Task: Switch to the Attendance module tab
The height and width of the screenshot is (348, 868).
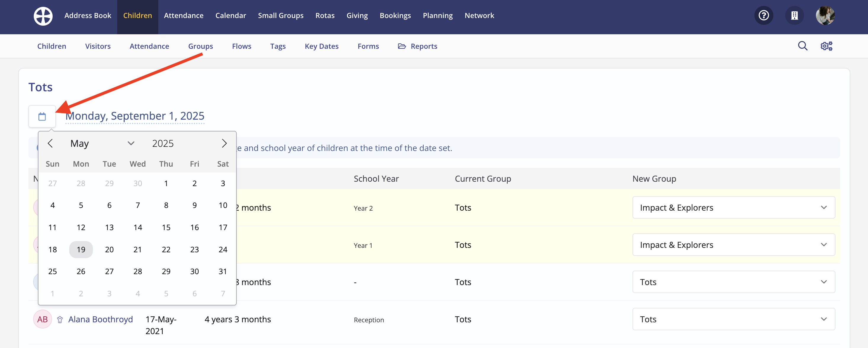Action: (184, 15)
